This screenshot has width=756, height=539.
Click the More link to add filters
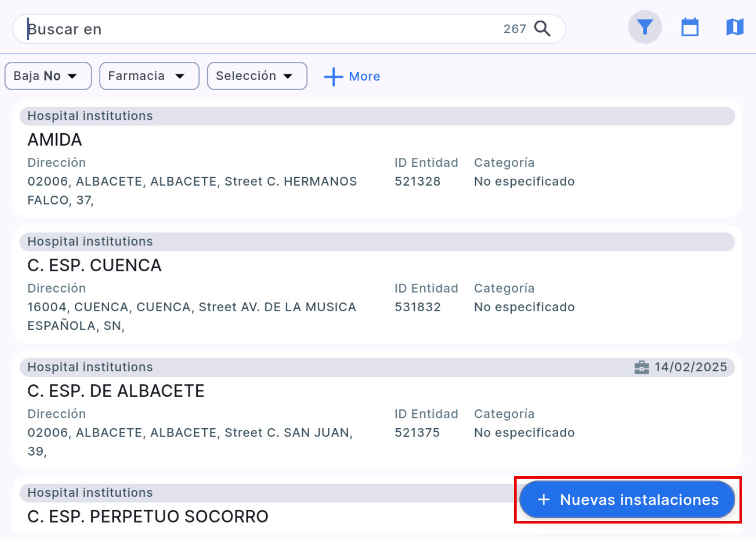click(364, 76)
